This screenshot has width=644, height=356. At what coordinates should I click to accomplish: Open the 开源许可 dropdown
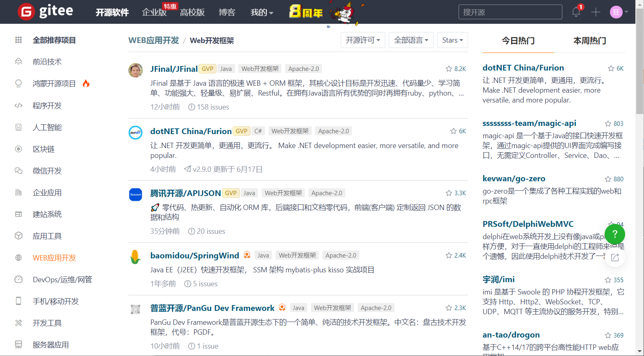point(363,40)
